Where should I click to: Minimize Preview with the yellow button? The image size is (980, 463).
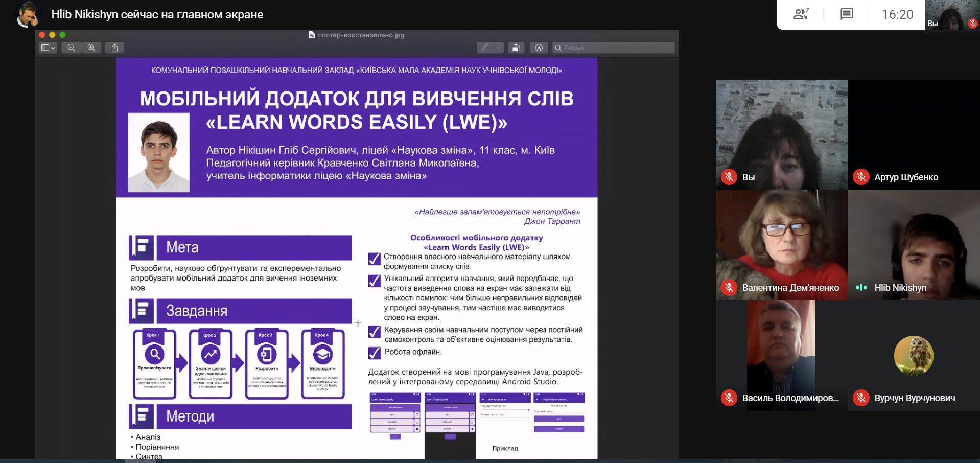(52, 35)
